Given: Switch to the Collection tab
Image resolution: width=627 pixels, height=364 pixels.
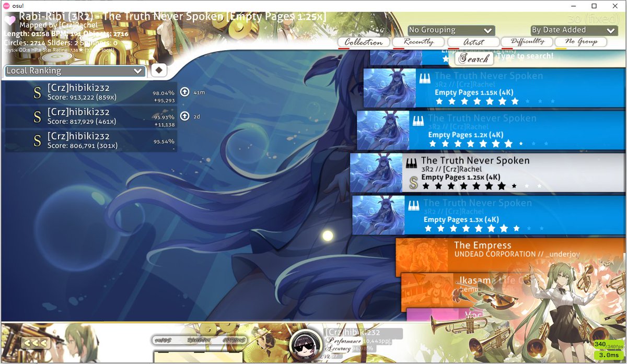Looking at the screenshot, I should pos(364,42).
